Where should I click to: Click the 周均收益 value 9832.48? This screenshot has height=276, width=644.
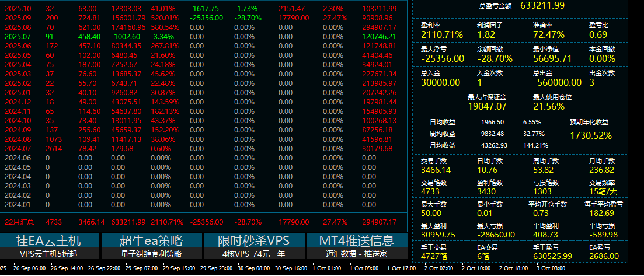[x=492, y=134]
